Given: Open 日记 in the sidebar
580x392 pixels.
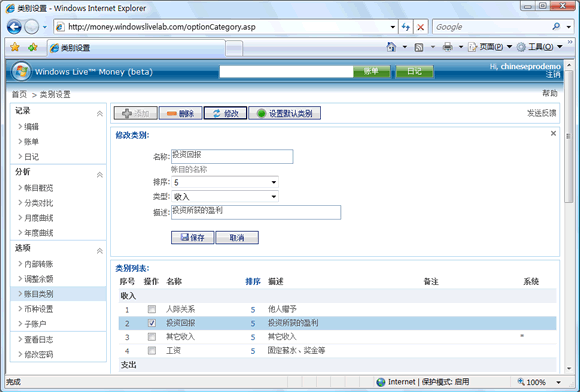Looking at the screenshot, I should click(x=31, y=156).
